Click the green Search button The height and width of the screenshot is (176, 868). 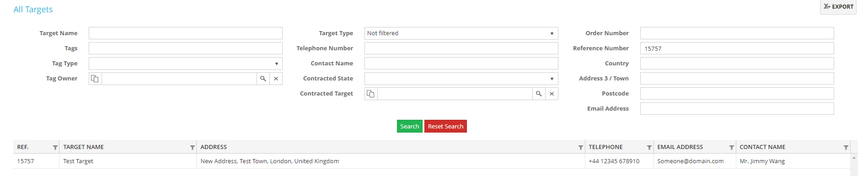409,126
